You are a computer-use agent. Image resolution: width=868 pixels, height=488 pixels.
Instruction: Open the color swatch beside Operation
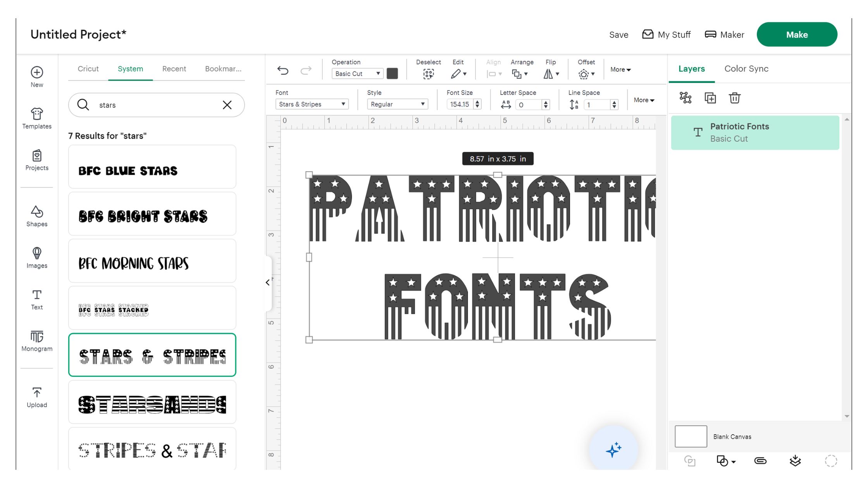coord(392,73)
